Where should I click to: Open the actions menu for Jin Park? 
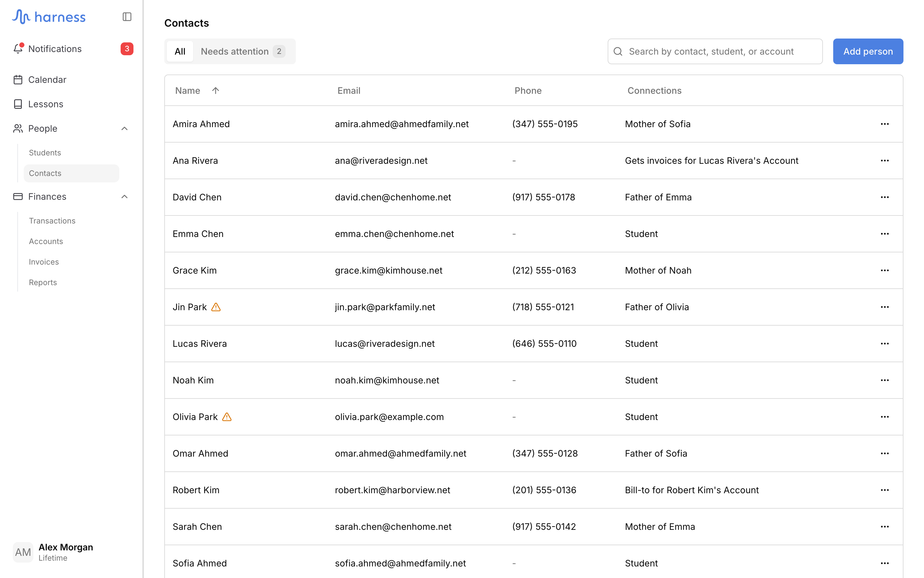point(885,307)
